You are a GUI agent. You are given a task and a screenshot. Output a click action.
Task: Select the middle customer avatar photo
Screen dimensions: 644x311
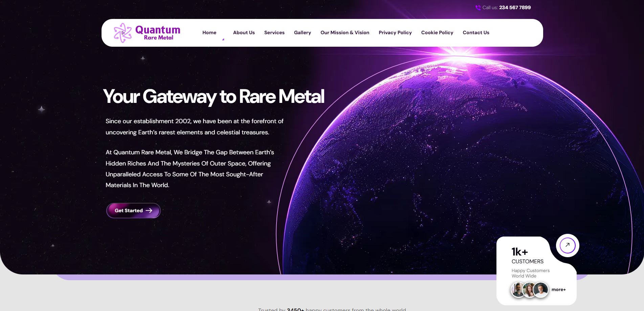529,290
